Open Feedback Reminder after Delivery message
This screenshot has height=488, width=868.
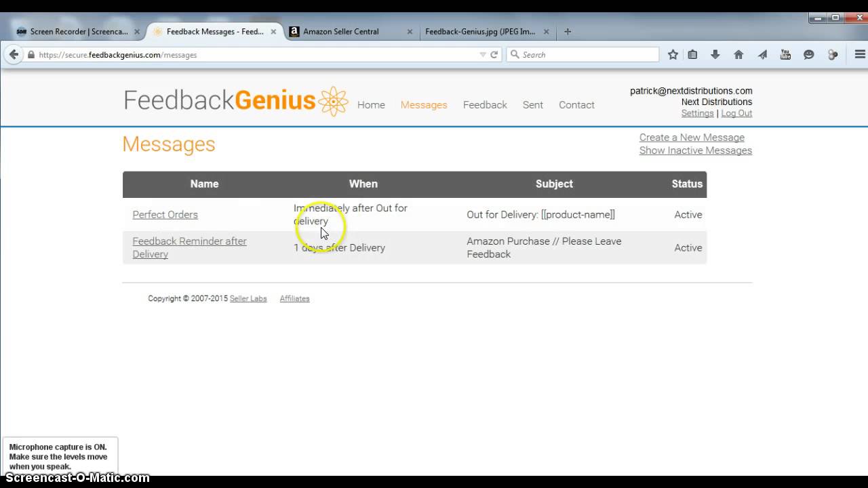[189, 247]
